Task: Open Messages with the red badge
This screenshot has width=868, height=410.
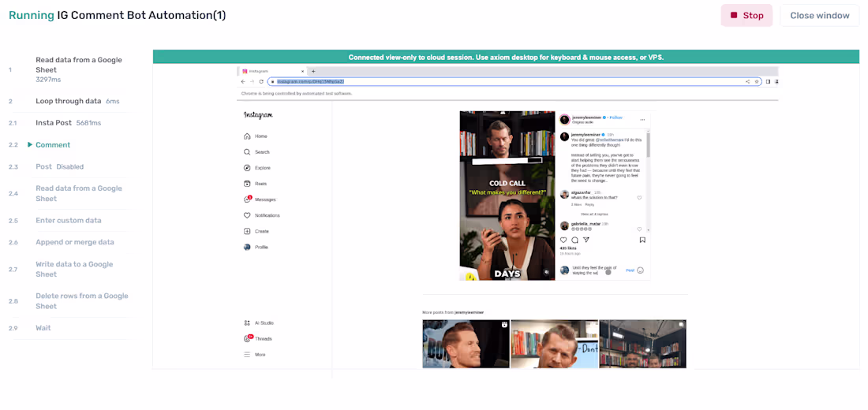Action: pos(248,199)
